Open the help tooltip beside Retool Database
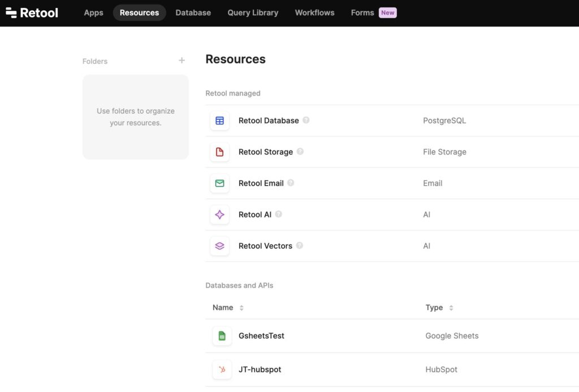579x392 pixels. [306, 120]
